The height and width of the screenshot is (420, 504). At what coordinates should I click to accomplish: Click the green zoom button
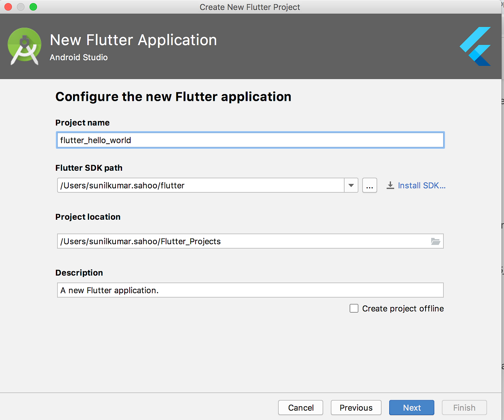[x=33, y=7]
